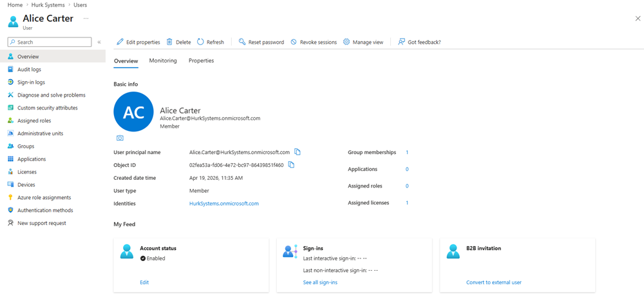Screen dimensions: 644x301
Task: Click the Sign-ins card icon
Action: 290,251
